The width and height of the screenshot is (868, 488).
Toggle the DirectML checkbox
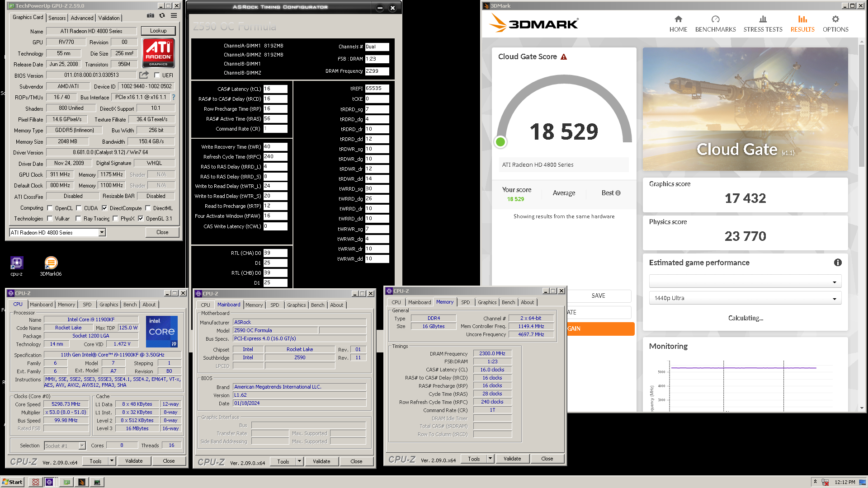coord(148,208)
